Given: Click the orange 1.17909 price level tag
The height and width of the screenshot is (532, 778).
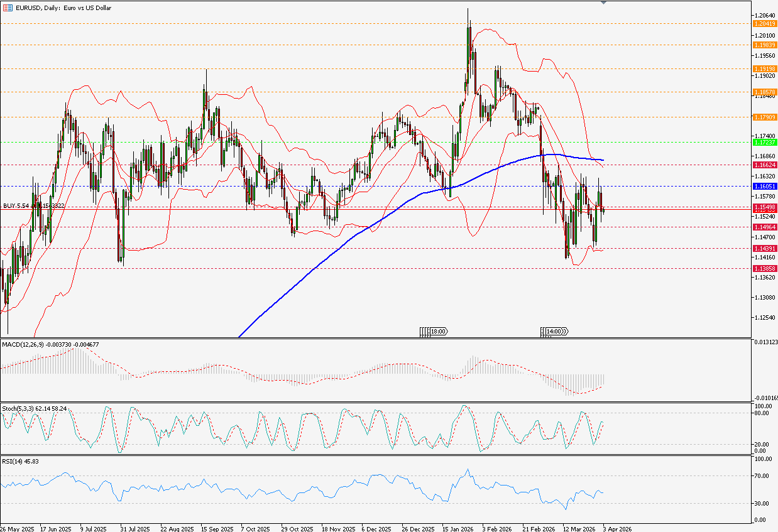Looking at the screenshot, I should click(x=764, y=117).
